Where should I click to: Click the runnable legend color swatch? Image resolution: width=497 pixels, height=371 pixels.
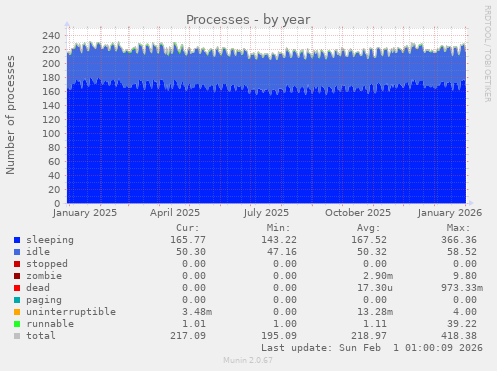[x=17, y=324]
